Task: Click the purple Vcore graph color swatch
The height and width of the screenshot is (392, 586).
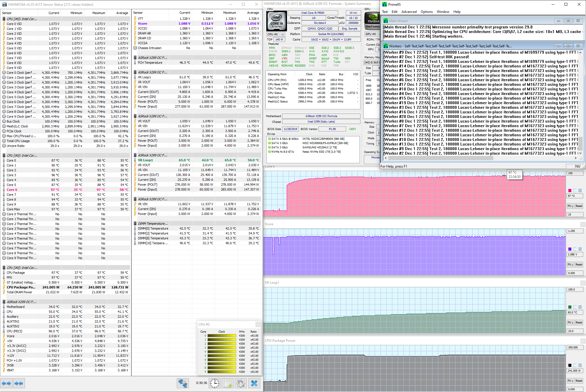Action: point(570,249)
